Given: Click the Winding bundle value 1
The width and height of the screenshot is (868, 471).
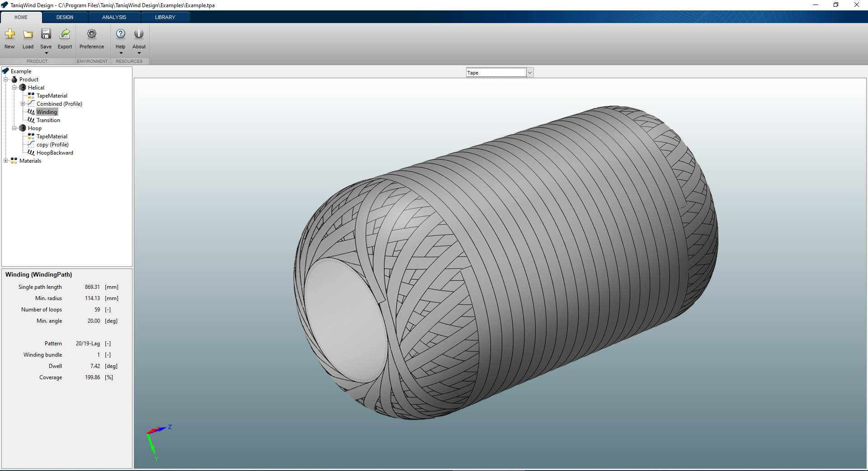Looking at the screenshot, I should click(99, 355).
